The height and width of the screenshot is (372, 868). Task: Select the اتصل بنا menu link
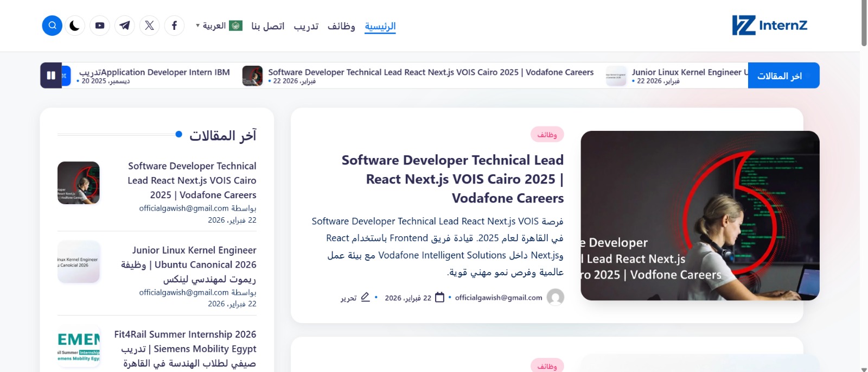(x=267, y=26)
